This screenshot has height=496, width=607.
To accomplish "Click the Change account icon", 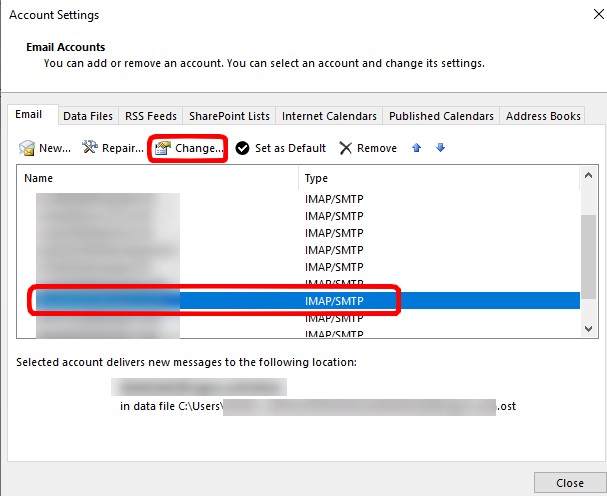I will point(164,148).
